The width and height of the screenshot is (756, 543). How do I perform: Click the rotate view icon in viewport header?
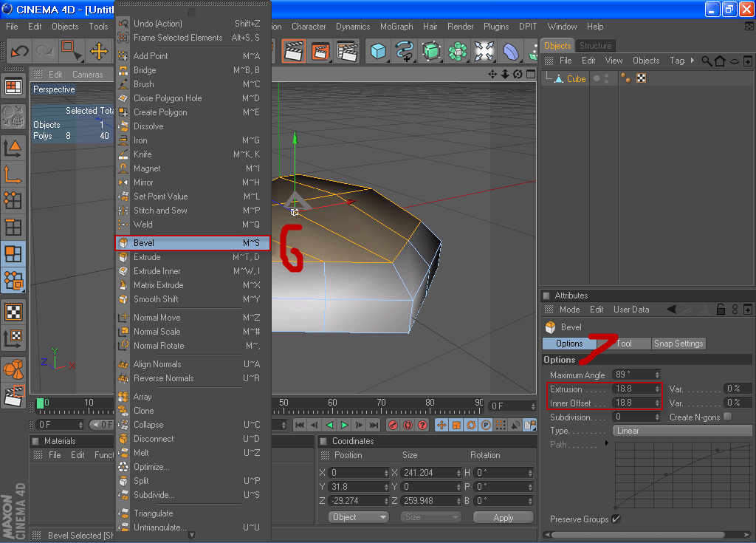click(518, 74)
